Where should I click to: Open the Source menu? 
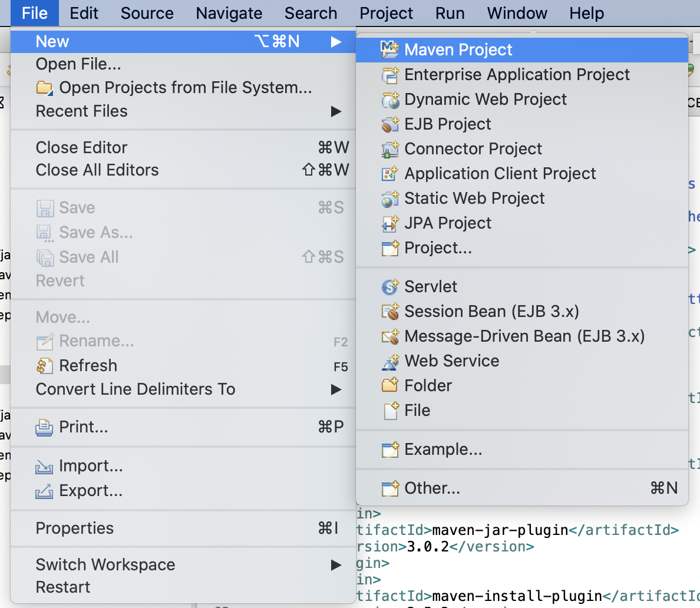click(x=147, y=13)
